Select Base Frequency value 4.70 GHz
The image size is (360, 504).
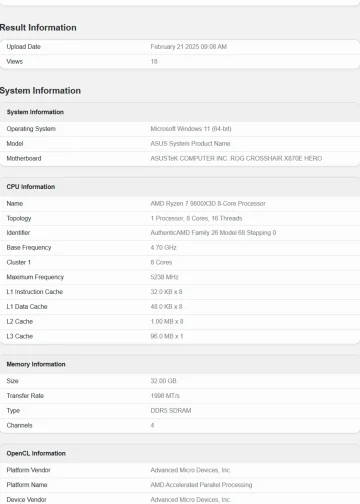pyautogui.click(x=164, y=248)
